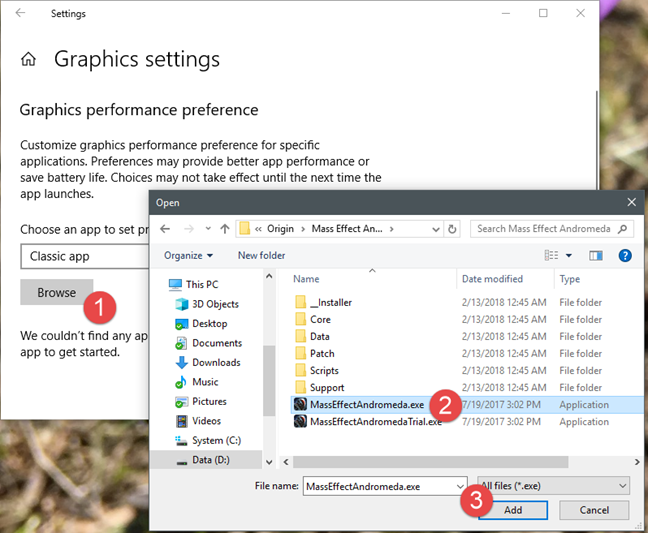
Task: Select Documents in navigation pane
Action: [x=209, y=343]
